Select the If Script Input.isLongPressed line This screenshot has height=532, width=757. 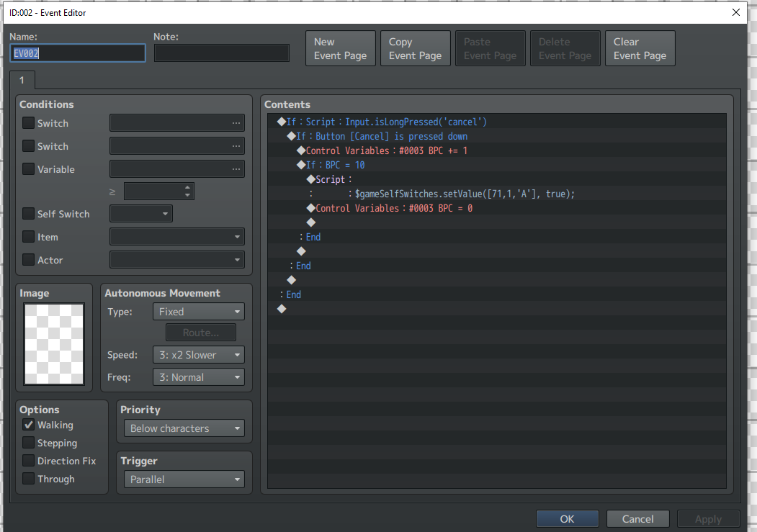(x=497, y=122)
